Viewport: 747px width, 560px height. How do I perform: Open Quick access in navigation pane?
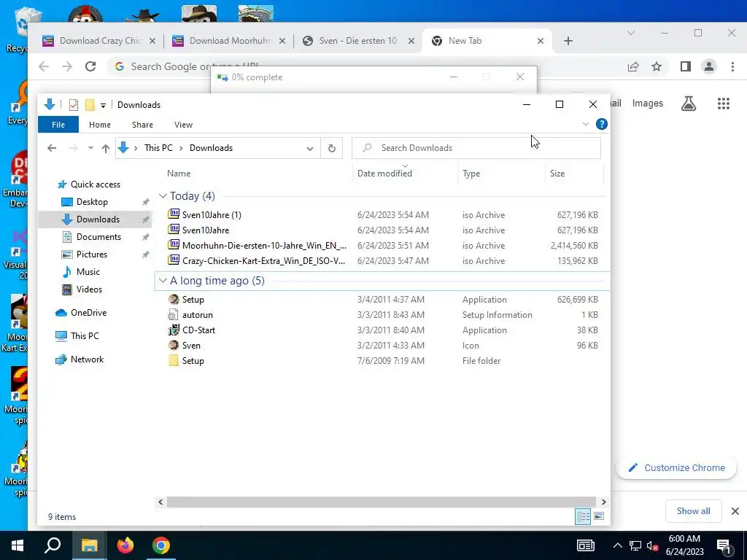coord(96,184)
